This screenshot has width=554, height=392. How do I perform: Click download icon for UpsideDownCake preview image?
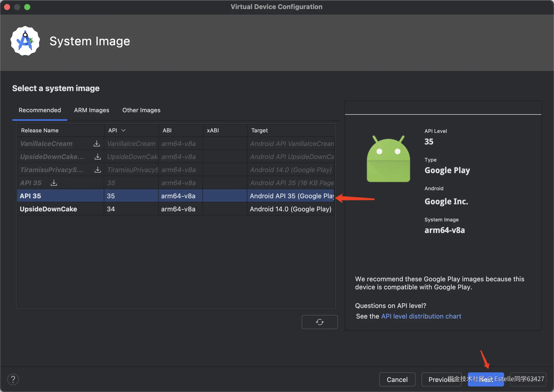pyautogui.click(x=97, y=156)
